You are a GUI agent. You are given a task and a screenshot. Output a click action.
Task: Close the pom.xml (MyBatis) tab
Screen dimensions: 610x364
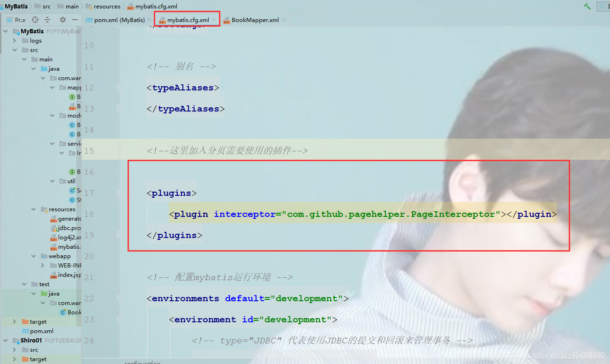(x=150, y=20)
